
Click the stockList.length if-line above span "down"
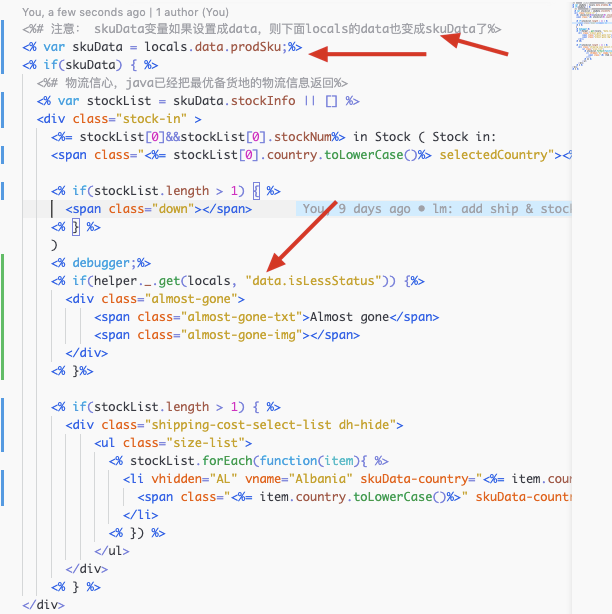click(166, 191)
